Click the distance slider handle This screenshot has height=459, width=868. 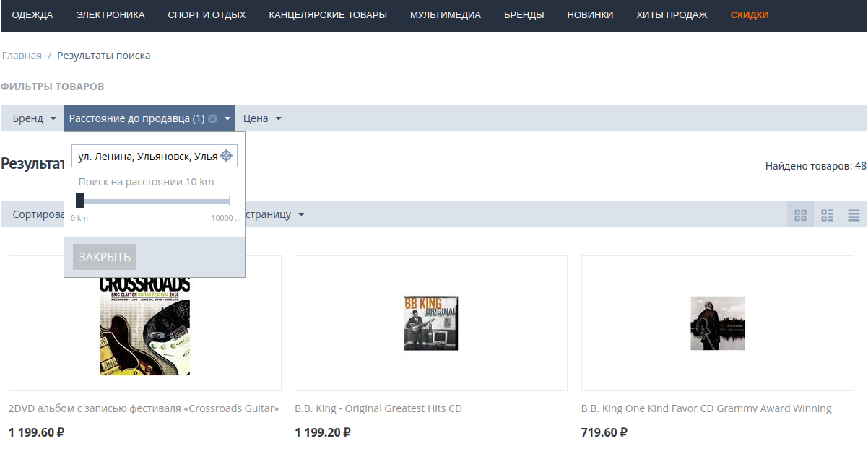[x=79, y=201]
